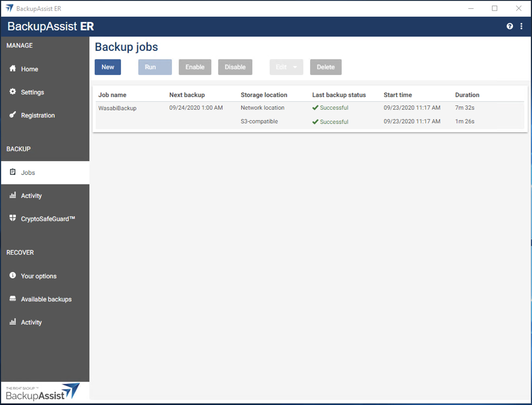The height and width of the screenshot is (405, 532).
Task: Close the BackupAssist ER window
Action: coord(519,8)
